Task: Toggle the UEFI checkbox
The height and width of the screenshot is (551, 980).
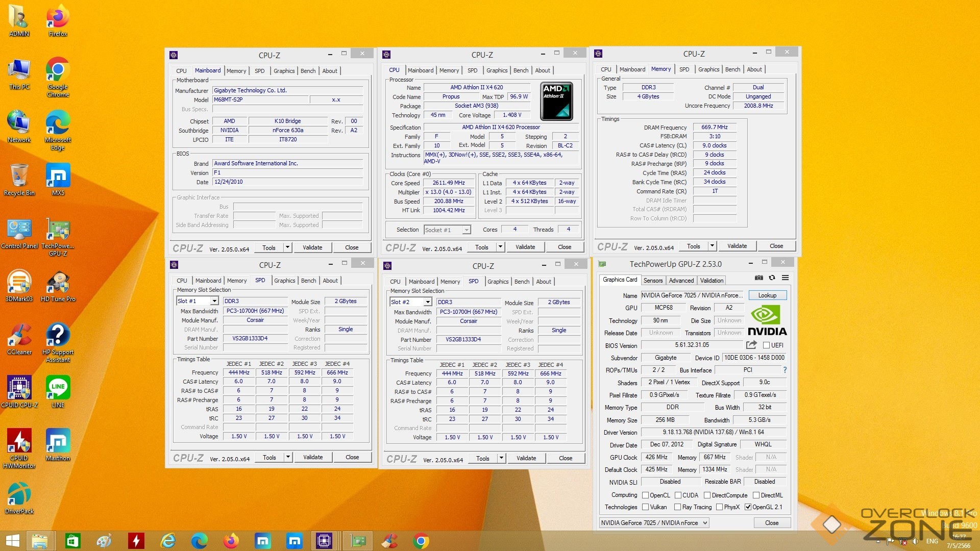Action: point(766,345)
